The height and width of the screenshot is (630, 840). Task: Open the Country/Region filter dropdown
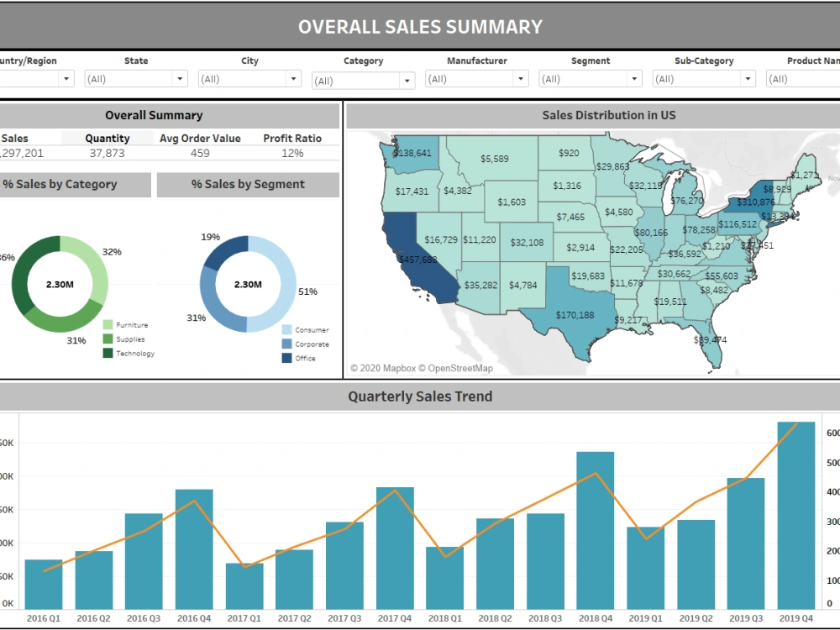pyautogui.click(x=66, y=78)
